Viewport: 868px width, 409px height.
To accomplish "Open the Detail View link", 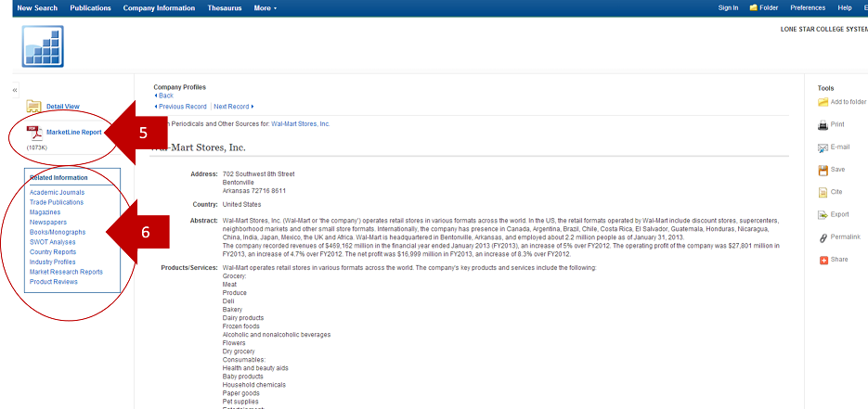I will [62, 106].
